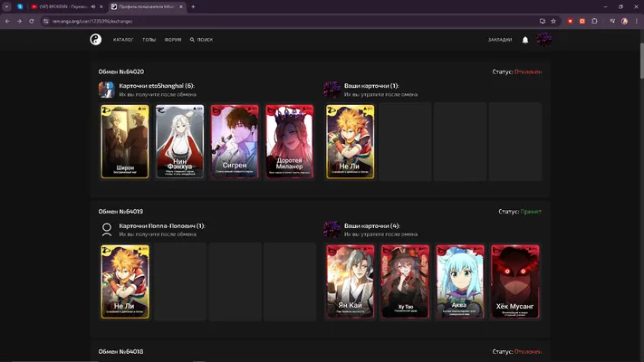Switch to the YouTube BROKENN tab
Screen dimensions: 644x362
point(63,6)
